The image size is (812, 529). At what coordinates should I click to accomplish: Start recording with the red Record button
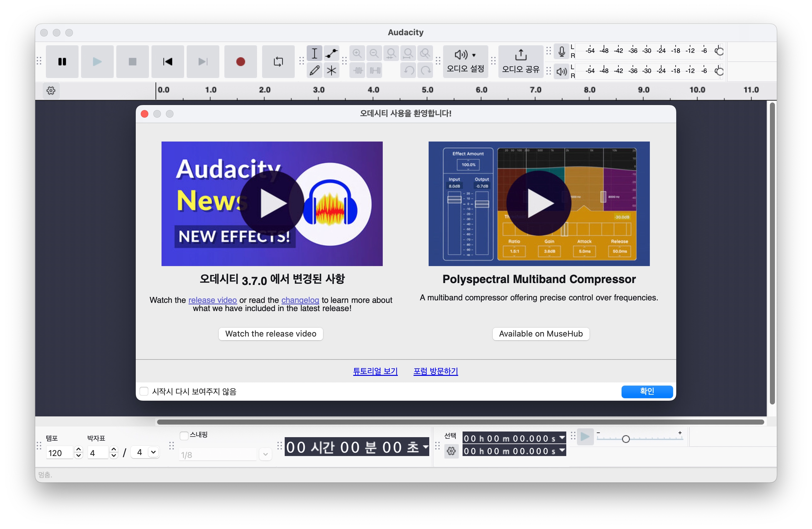coord(240,61)
